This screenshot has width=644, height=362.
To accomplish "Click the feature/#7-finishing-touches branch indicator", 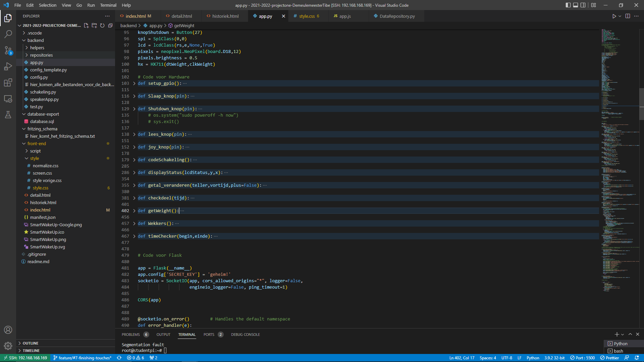I will 82,358.
